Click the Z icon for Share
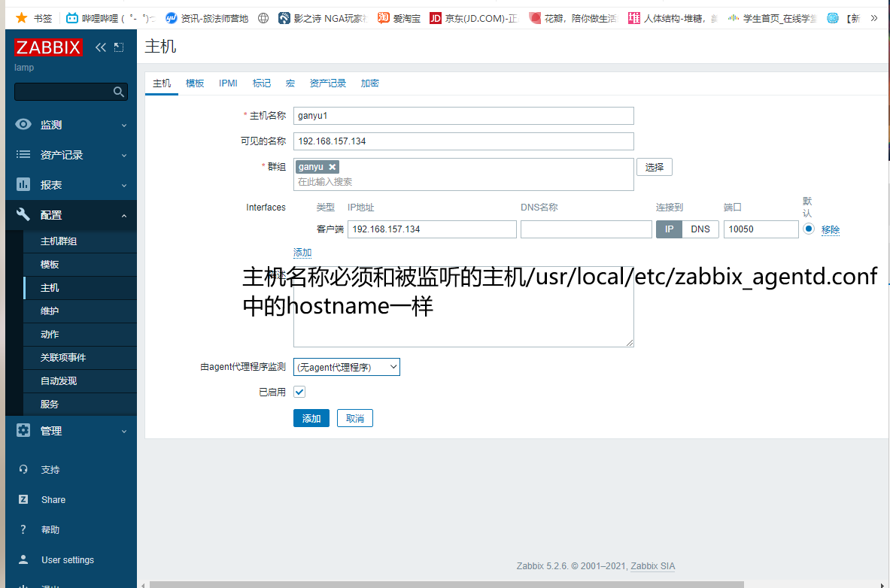890x588 pixels. pyautogui.click(x=23, y=499)
